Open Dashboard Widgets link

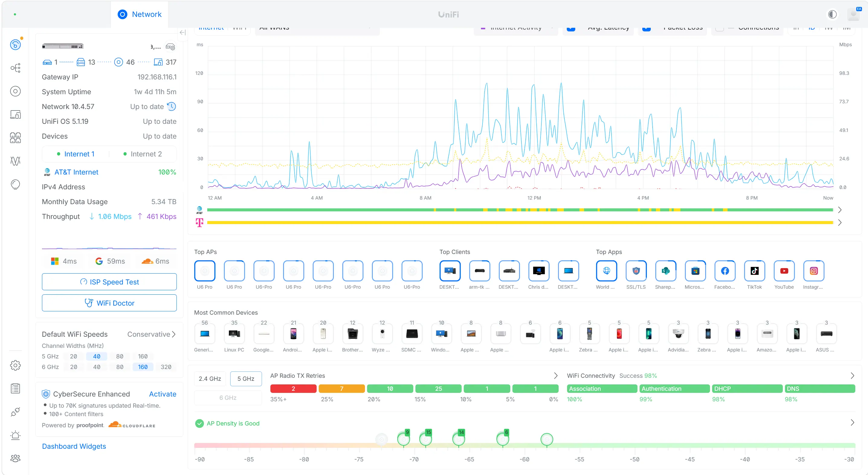(x=74, y=446)
